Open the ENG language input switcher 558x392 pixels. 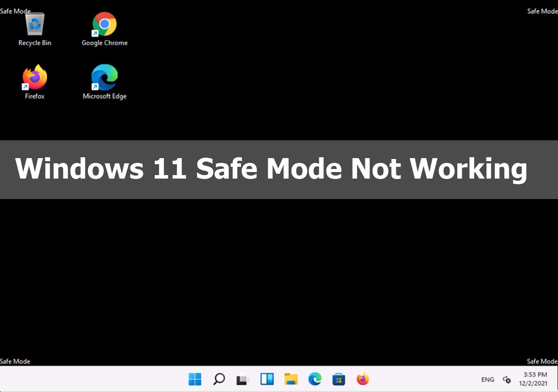coord(488,379)
